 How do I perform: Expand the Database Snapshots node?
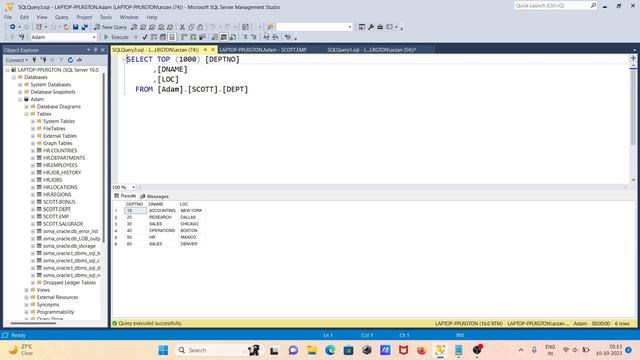(20, 92)
